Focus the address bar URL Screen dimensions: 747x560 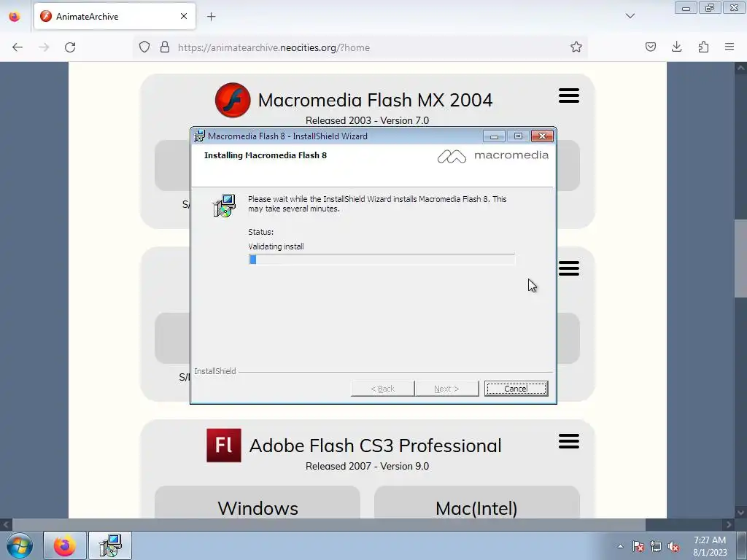[274, 47]
